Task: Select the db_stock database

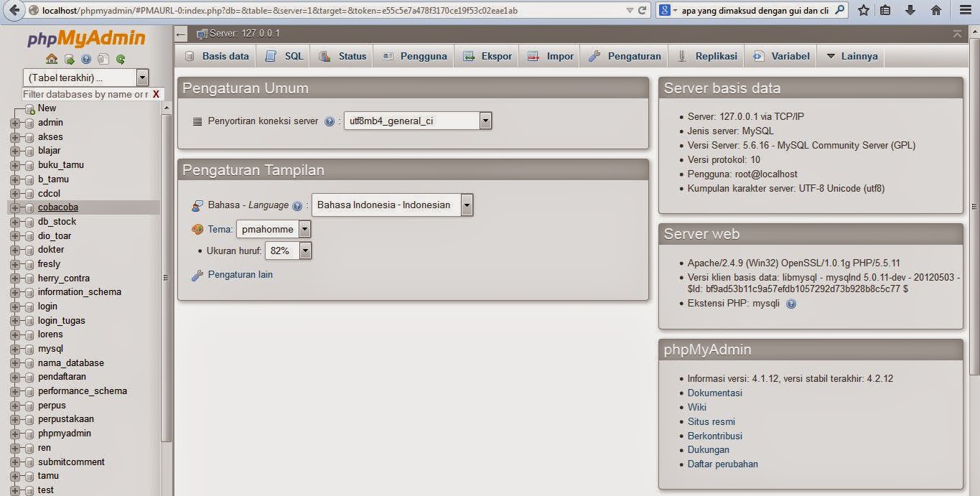Action: pyautogui.click(x=57, y=221)
